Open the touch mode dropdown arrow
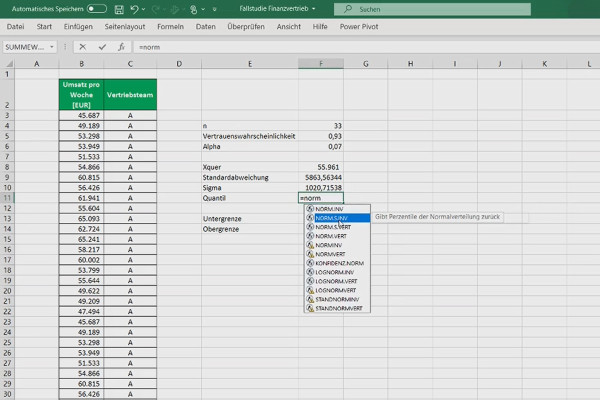 click(x=203, y=9)
